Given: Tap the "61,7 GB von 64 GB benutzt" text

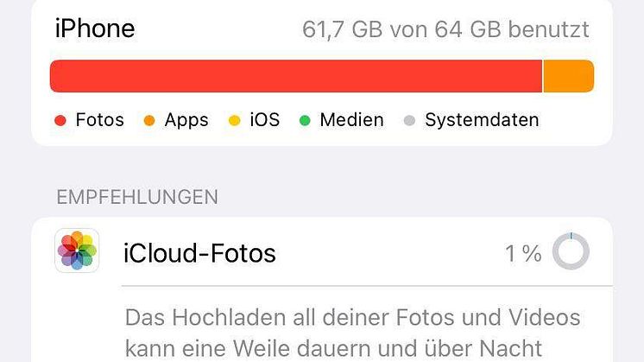Looking at the screenshot, I should pos(445,30).
